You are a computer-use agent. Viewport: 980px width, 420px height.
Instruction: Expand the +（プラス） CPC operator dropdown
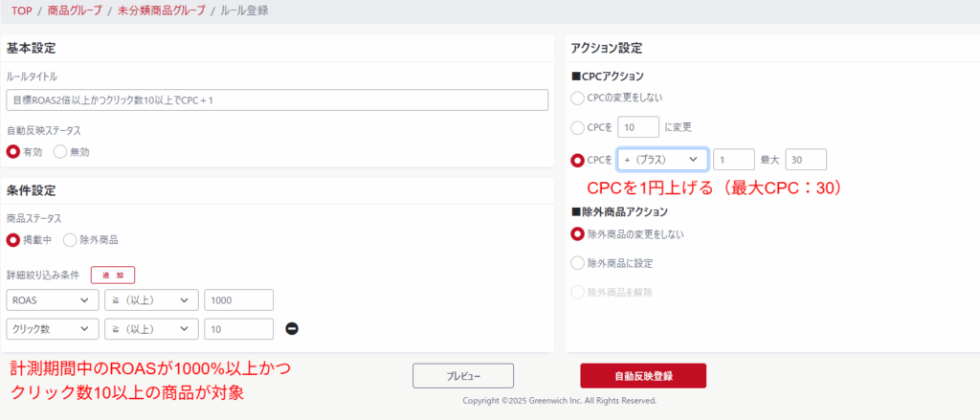click(662, 160)
